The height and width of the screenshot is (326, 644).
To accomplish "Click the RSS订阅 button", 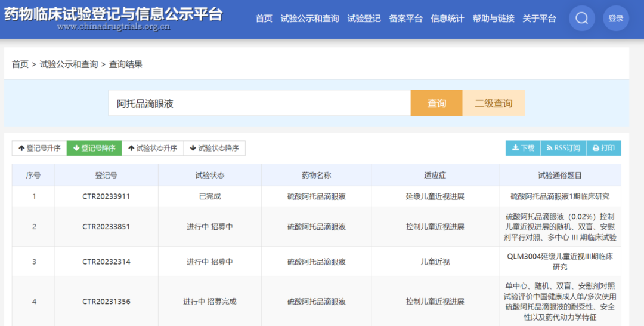I will pyautogui.click(x=563, y=148).
